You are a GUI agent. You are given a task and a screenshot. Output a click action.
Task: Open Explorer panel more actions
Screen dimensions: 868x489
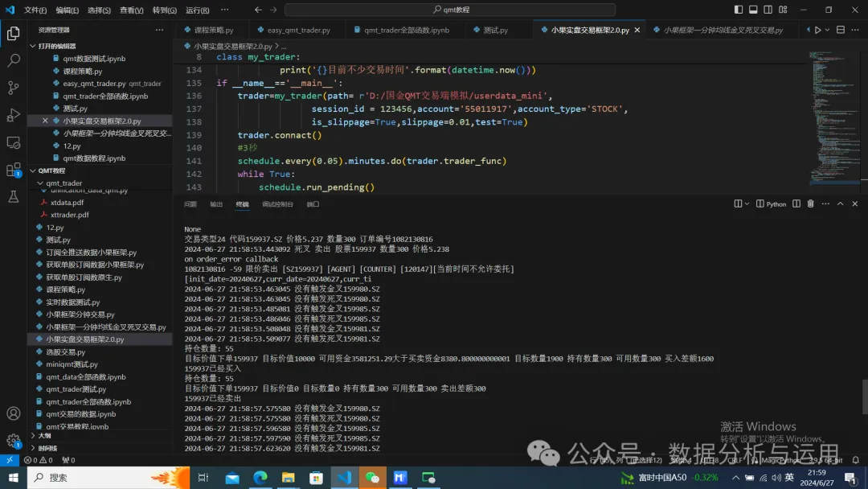click(x=159, y=30)
